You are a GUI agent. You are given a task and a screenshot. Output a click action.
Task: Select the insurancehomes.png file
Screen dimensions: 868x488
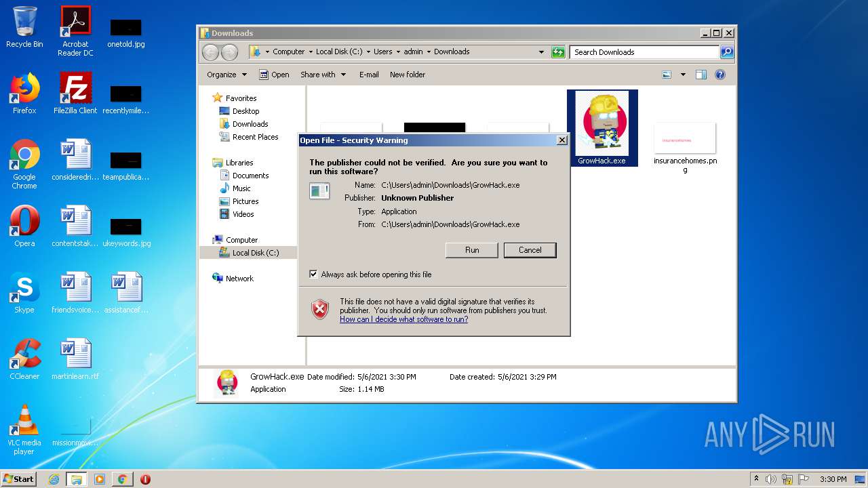tap(685, 147)
